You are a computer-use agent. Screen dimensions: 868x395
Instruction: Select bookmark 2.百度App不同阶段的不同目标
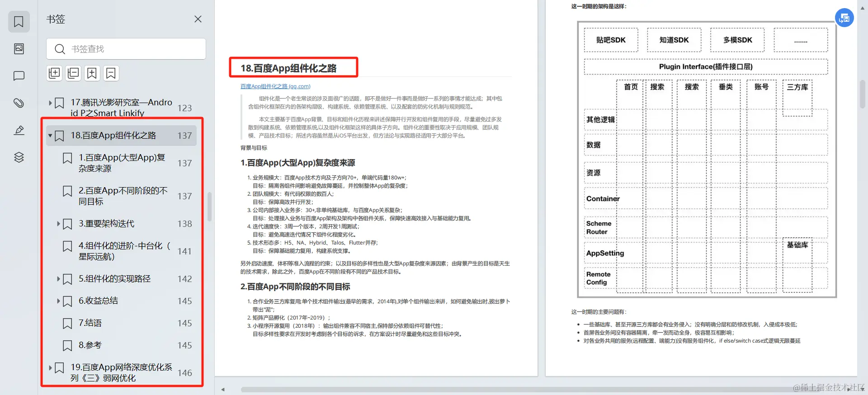coord(123,196)
